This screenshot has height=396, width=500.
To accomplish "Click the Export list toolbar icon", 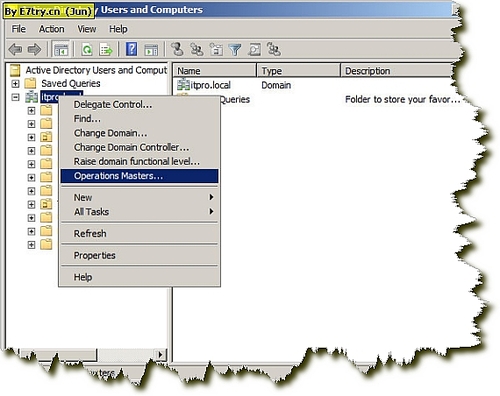I will coord(106,50).
